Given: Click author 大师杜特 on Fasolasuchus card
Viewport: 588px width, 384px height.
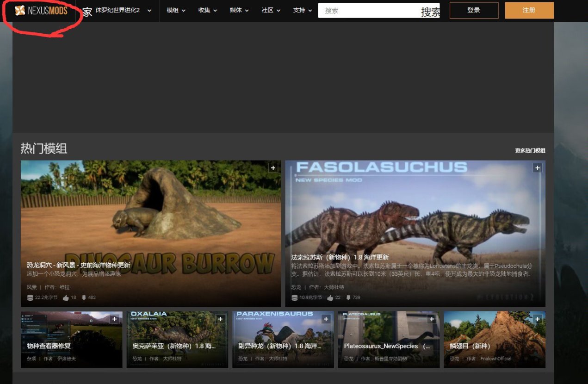Looking at the screenshot, I should tap(334, 287).
